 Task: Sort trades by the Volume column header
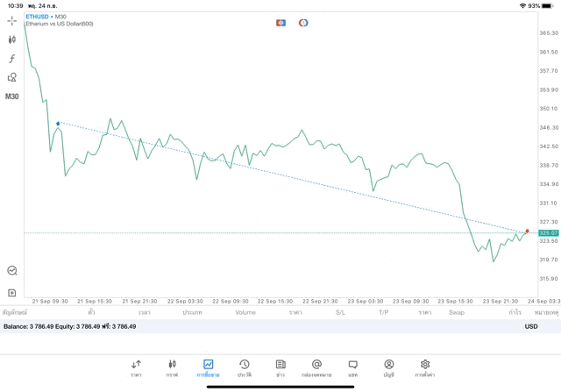[x=245, y=312]
